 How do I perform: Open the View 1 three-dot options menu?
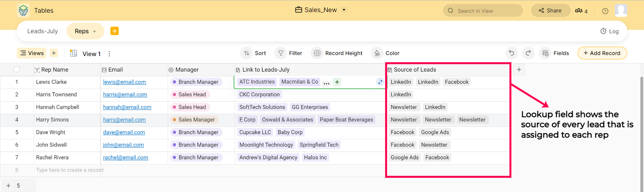[x=109, y=54]
